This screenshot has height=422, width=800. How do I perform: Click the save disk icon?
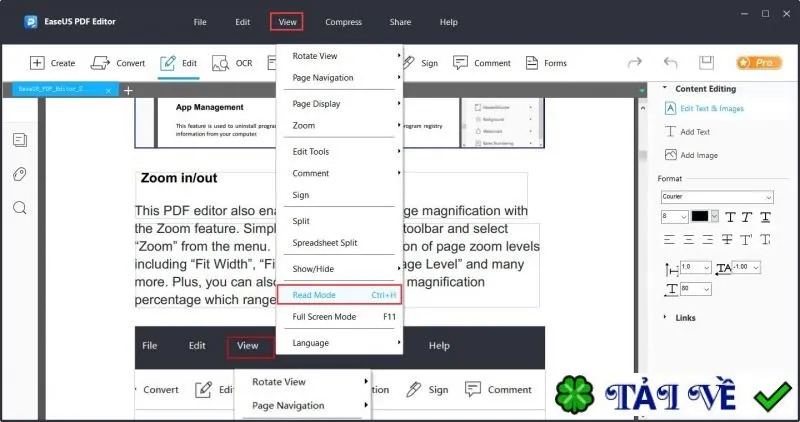pyautogui.click(x=706, y=62)
